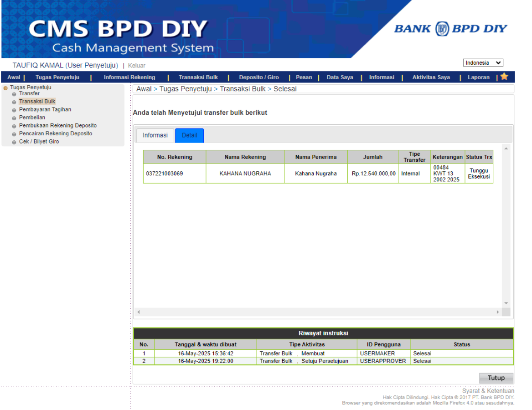Image resolution: width=532 pixels, height=410 pixels.
Task: Click the USERAPPROVER user ID cell
Action: click(x=383, y=361)
